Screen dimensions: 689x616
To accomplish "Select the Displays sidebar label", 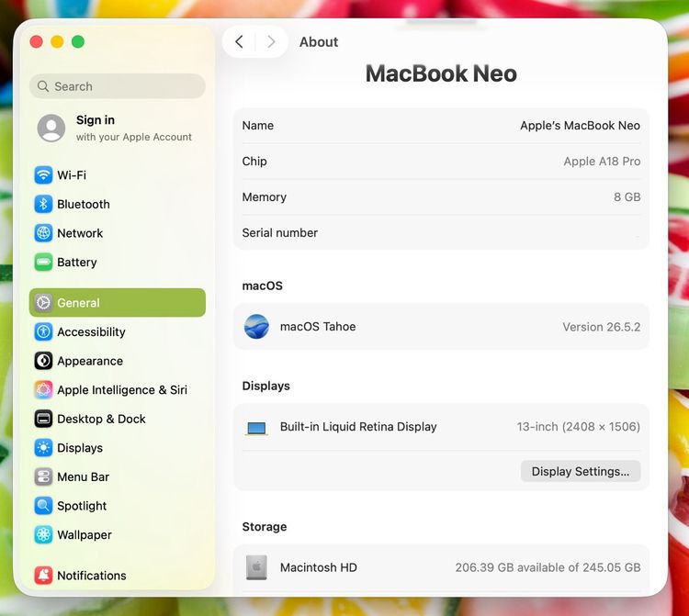I will coord(80,448).
